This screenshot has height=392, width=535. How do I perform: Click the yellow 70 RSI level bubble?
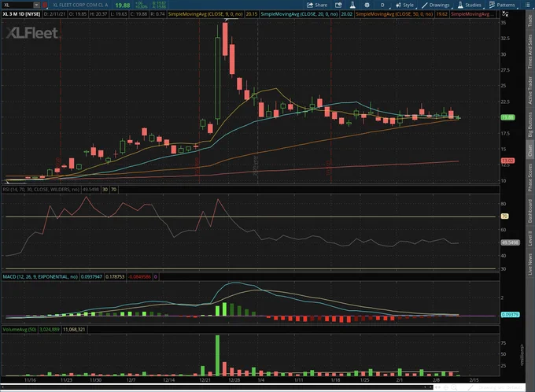pos(504,216)
